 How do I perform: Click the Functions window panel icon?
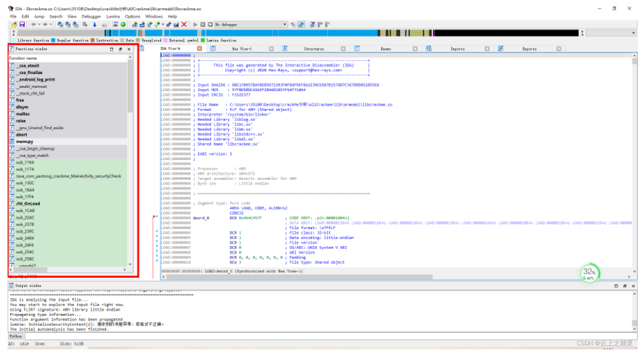click(11, 49)
